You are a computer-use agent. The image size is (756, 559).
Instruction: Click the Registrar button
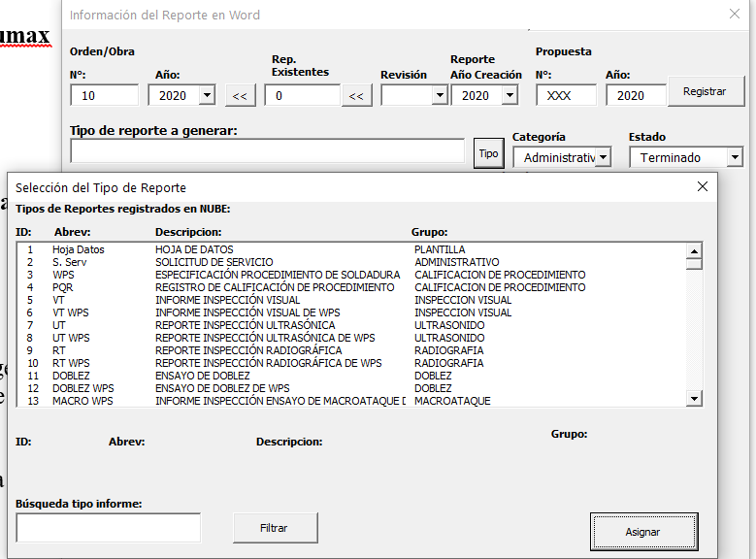tap(704, 91)
